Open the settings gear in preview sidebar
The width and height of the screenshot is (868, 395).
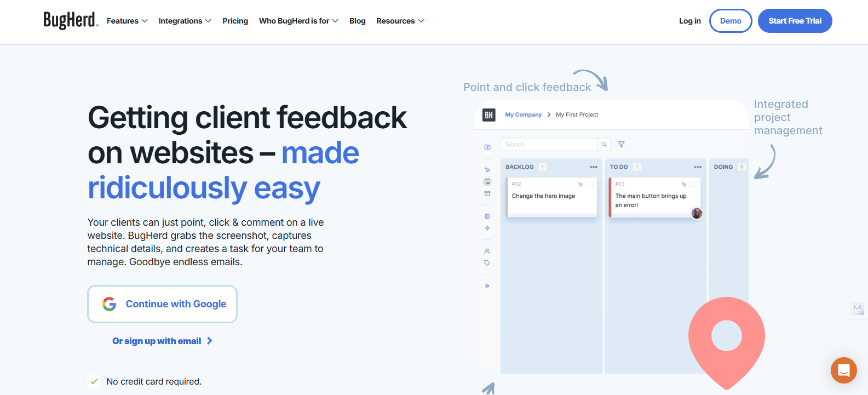[487, 216]
